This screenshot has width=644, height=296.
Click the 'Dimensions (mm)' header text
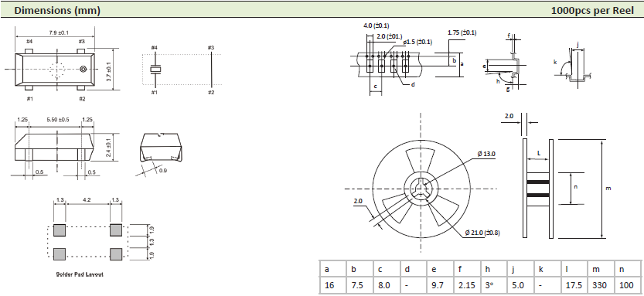coord(57,11)
